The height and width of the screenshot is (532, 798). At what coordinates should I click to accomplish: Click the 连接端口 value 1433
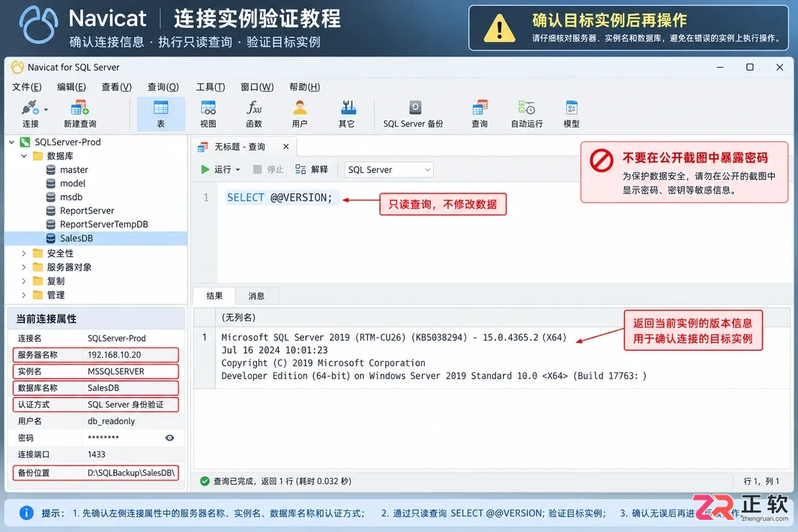pos(96,454)
